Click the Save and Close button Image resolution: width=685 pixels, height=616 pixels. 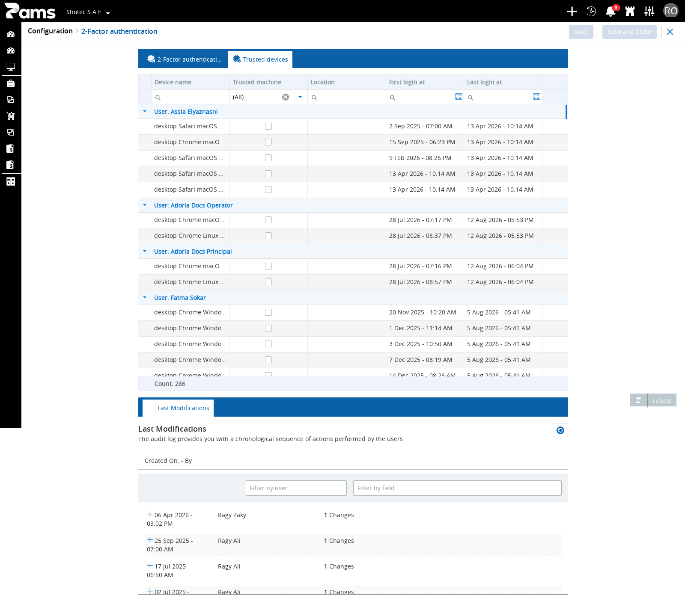coord(629,32)
